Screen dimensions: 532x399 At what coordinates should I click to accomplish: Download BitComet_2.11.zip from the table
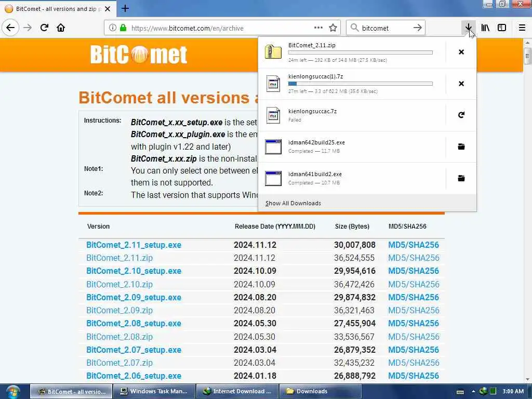click(119, 258)
